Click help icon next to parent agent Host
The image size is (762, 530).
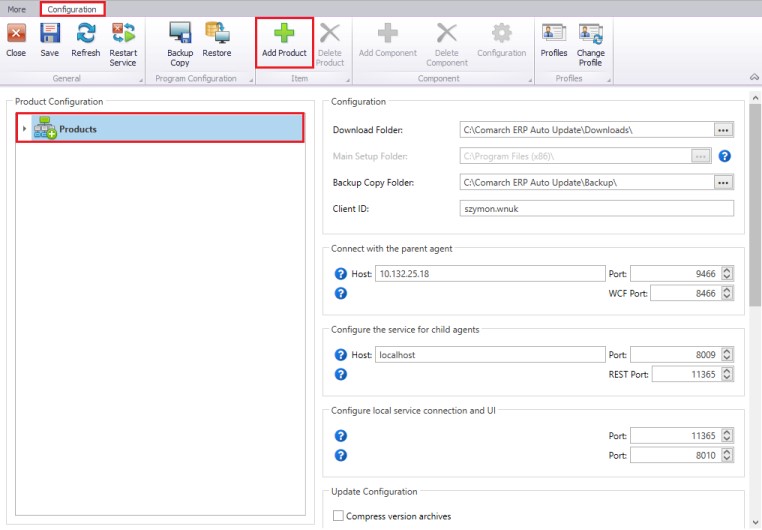click(x=341, y=274)
